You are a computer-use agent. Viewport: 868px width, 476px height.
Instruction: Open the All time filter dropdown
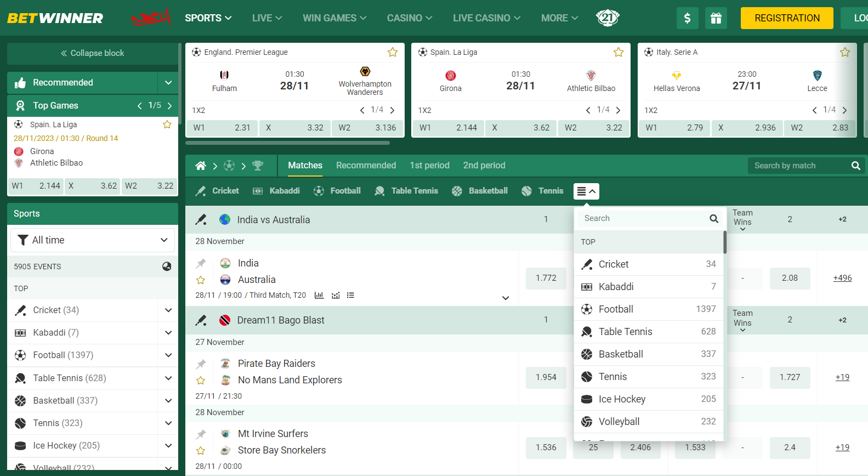93,240
